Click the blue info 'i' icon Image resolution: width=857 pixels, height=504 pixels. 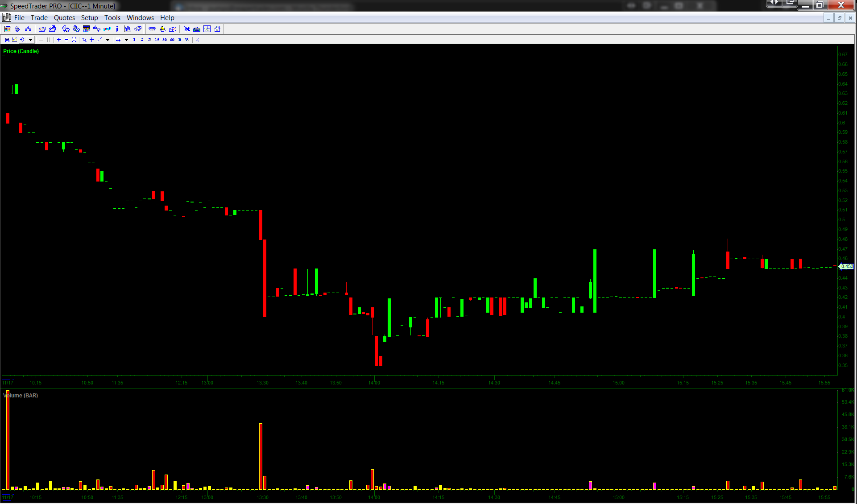(117, 29)
